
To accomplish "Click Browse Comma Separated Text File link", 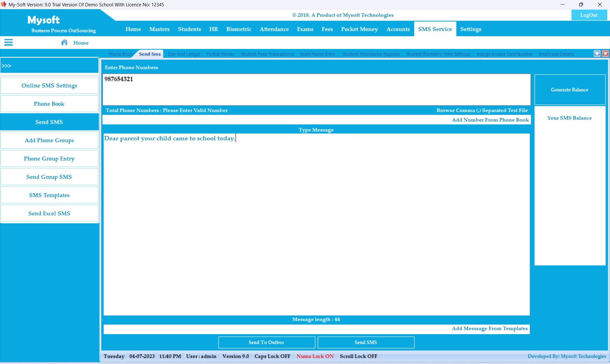I will click(x=482, y=111).
